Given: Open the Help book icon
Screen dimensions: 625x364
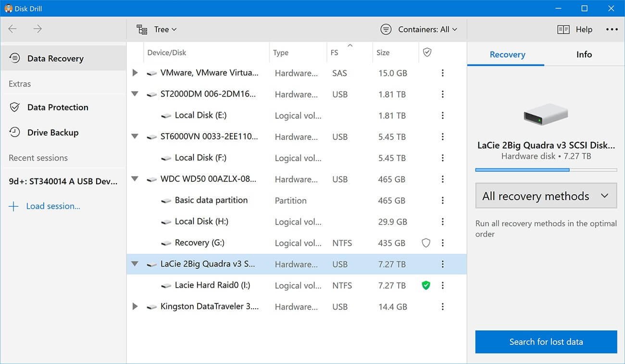Looking at the screenshot, I should point(563,29).
